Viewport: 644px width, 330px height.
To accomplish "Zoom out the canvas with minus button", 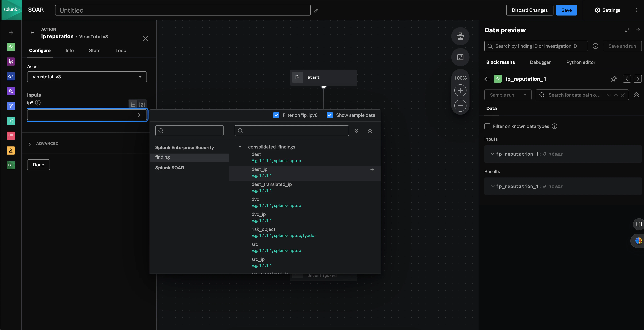I will pos(460,106).
